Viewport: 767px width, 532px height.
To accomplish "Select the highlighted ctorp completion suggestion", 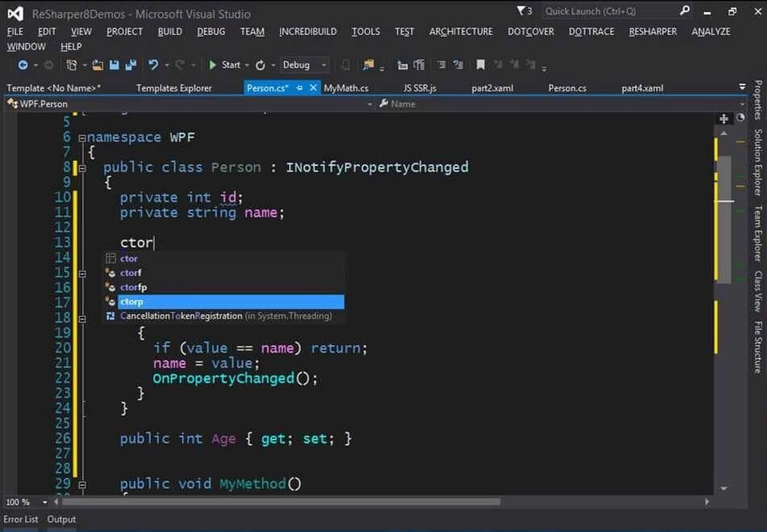I will (223, 302).
